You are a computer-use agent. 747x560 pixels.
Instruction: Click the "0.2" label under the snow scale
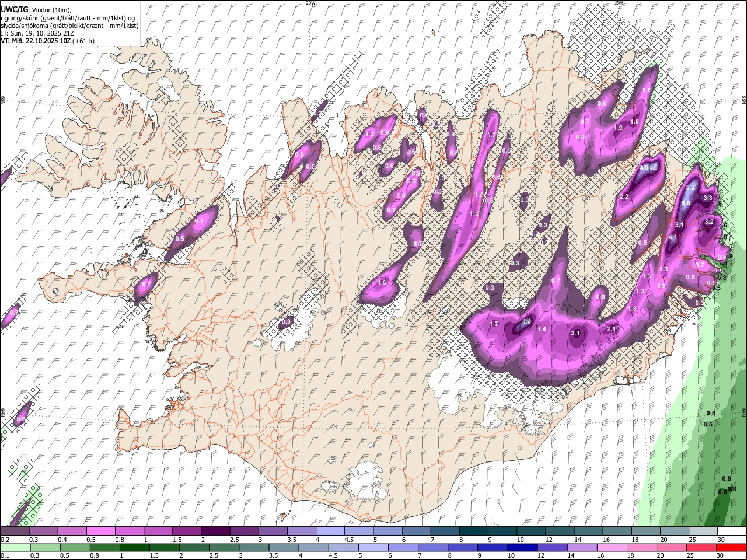point(5,540)
